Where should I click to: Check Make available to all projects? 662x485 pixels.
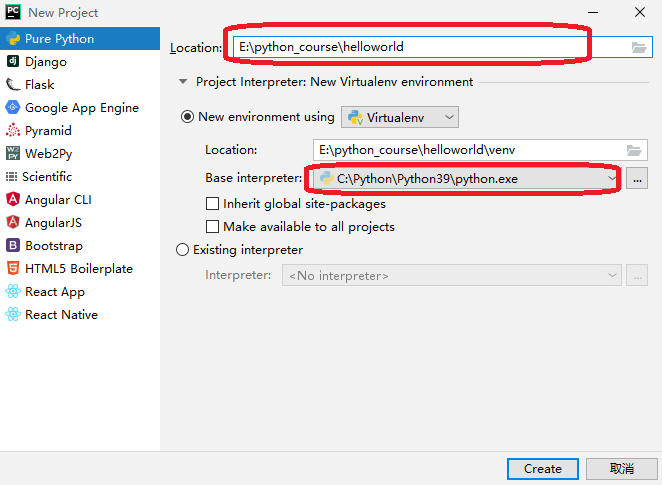point(212,227)
